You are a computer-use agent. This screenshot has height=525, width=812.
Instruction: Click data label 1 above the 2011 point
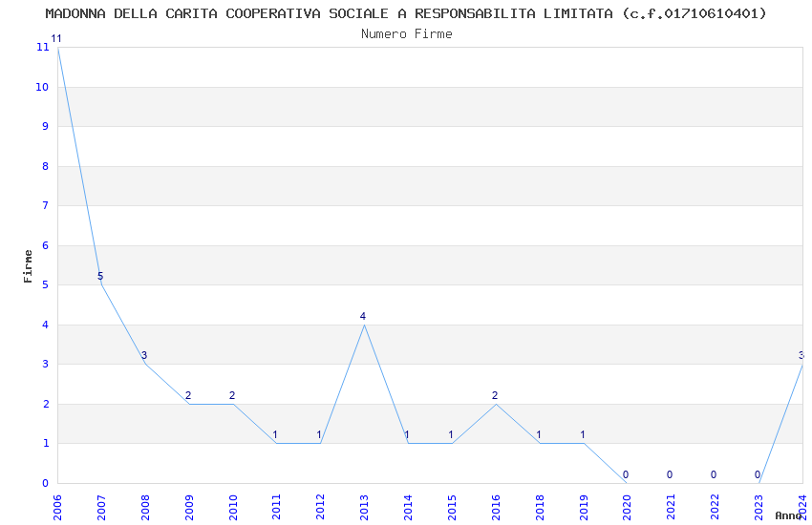coord(275,434)
